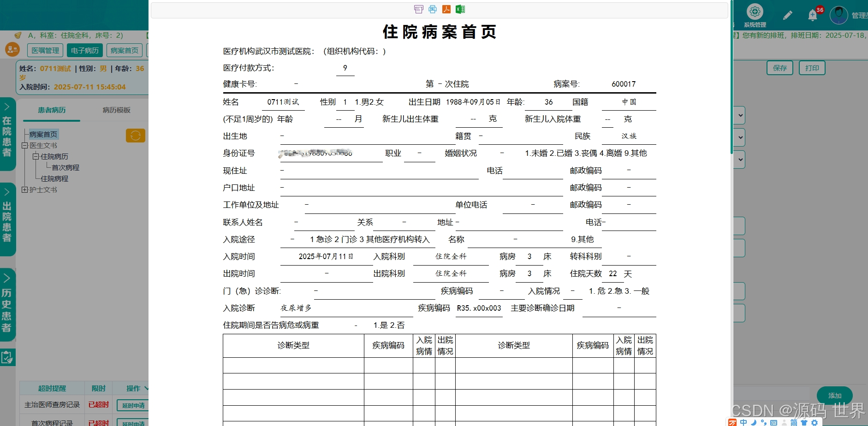Open the IME skin shirt icon
868x426 pixels.
tap(804, 422)
